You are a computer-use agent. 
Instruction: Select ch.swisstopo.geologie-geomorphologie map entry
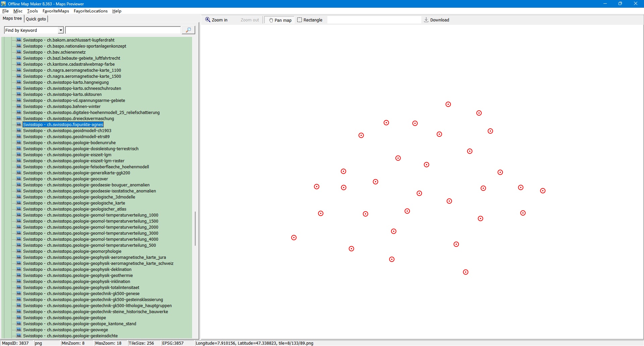[72, 251]
